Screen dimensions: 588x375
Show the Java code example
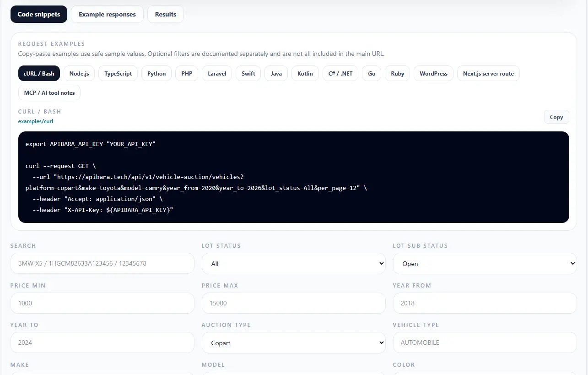click(x=276, y=73)
